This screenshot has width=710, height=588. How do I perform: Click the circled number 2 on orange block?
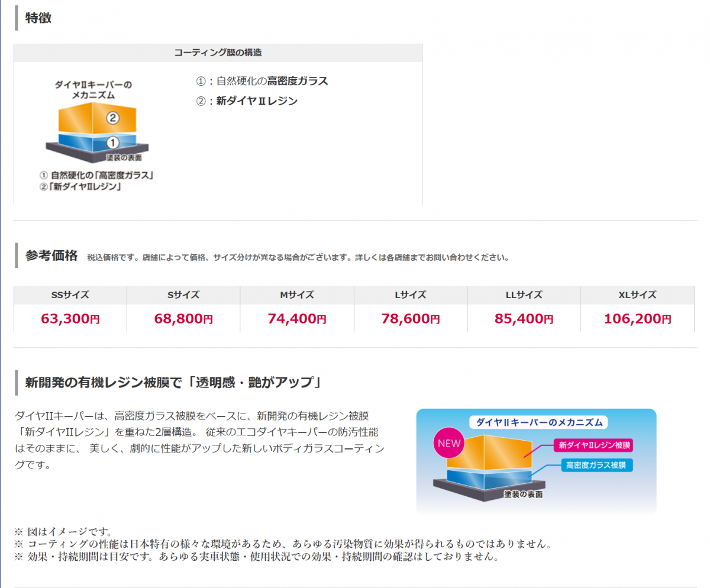click(x=113, y=118)
